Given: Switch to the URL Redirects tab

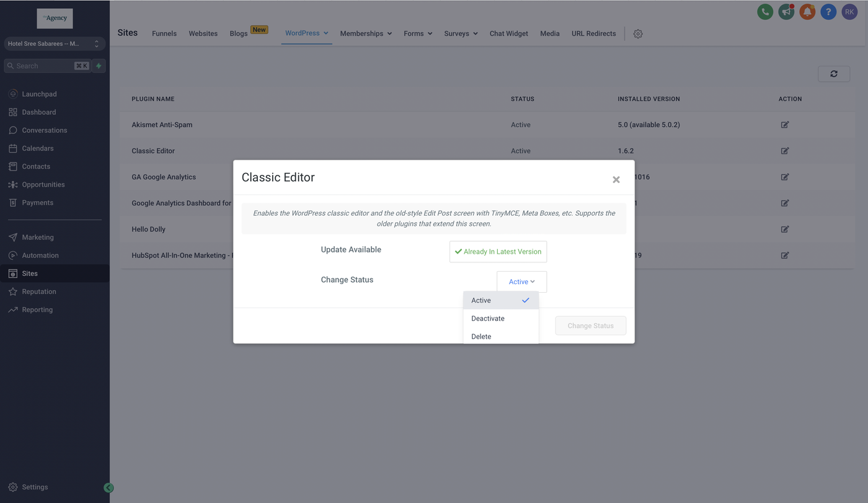Looking at the screenshot, I should (594, 33).
